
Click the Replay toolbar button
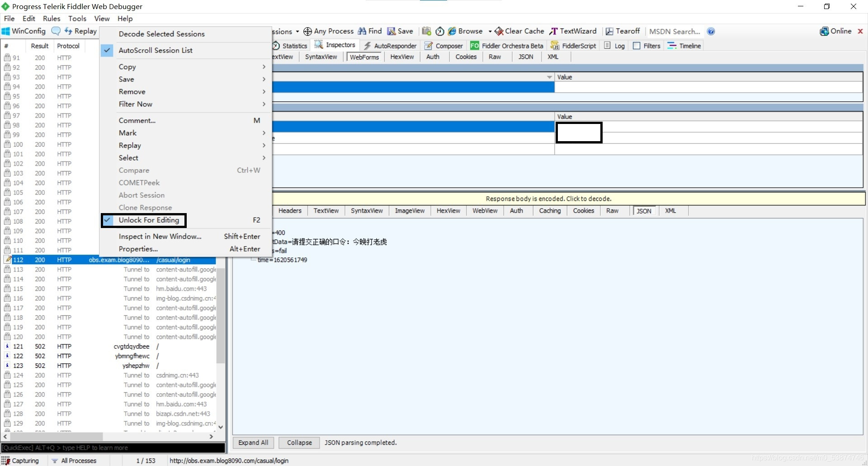[x=80, y=31]
